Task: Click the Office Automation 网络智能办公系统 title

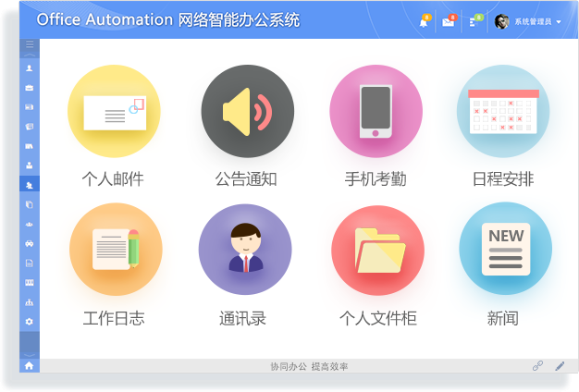Action: 168,20
